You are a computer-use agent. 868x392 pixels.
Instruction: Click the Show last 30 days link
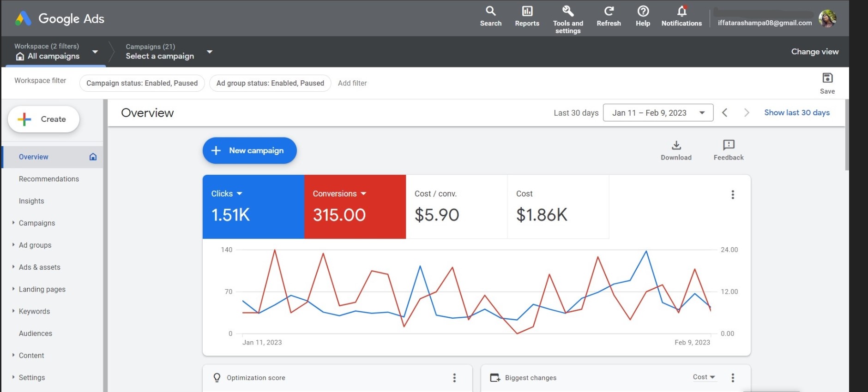click(796, 113)
